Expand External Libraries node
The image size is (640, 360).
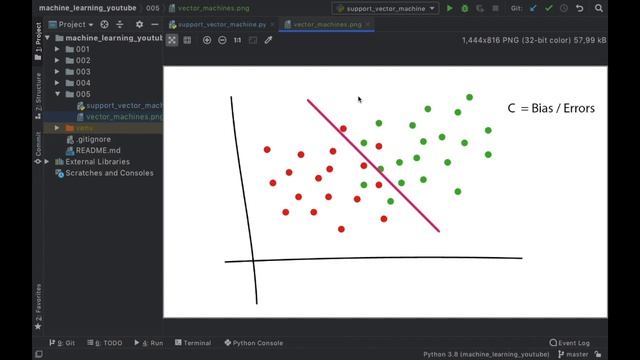click(x=47, y=162)
